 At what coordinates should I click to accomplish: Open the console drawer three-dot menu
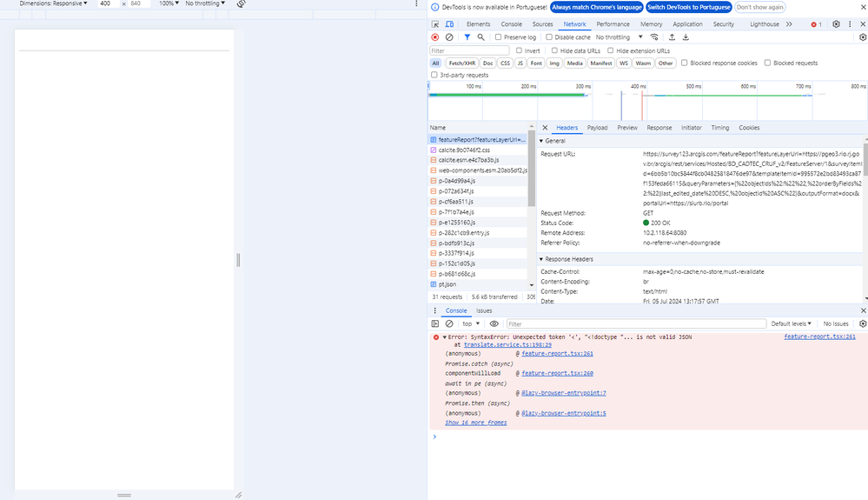tap(434, 310)
